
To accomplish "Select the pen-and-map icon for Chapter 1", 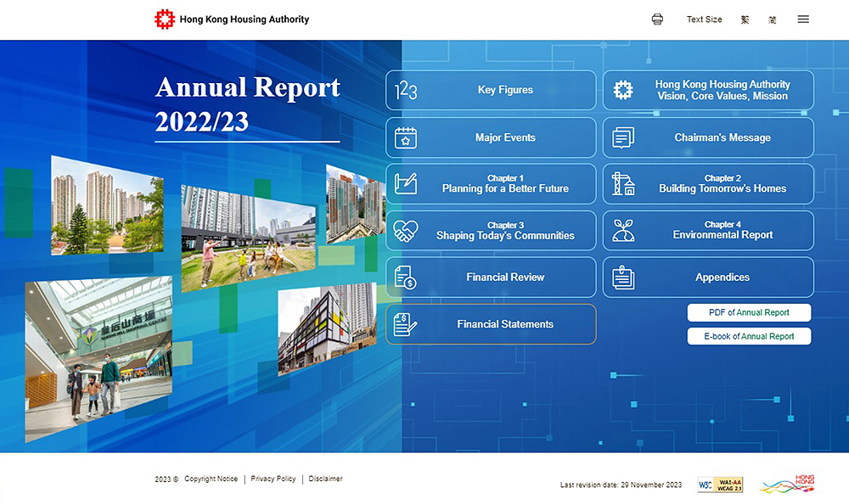I will [406, 183].
